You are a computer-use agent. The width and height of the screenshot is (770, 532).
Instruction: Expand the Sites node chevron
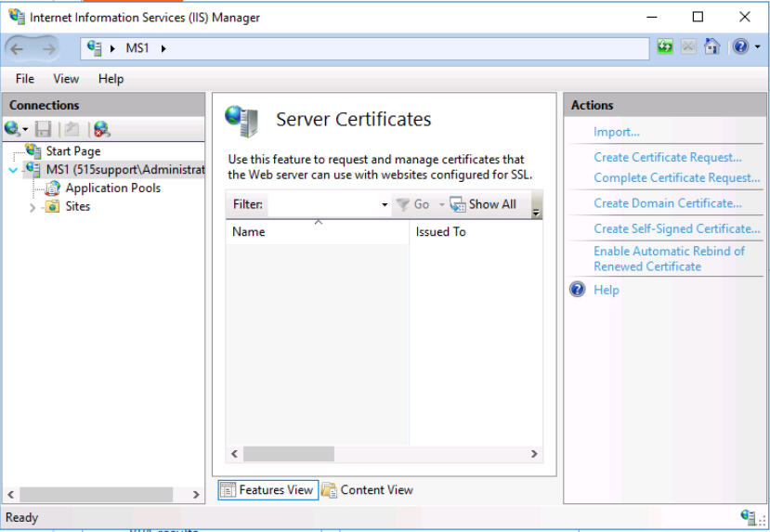[x=33, y=208]
